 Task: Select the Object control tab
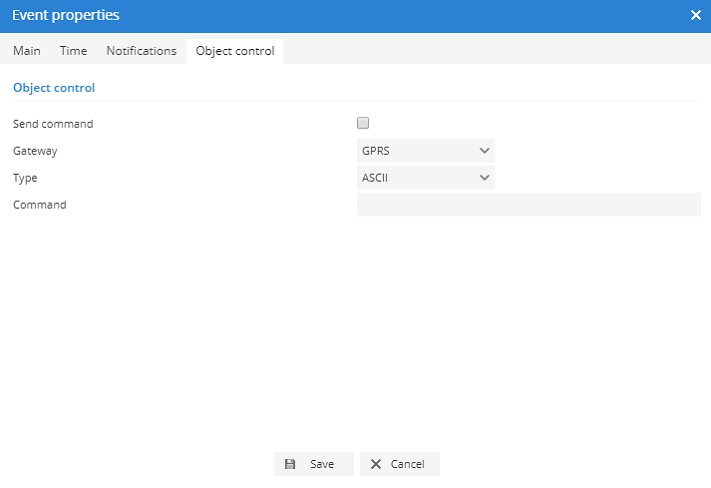(x=235, y=51)
